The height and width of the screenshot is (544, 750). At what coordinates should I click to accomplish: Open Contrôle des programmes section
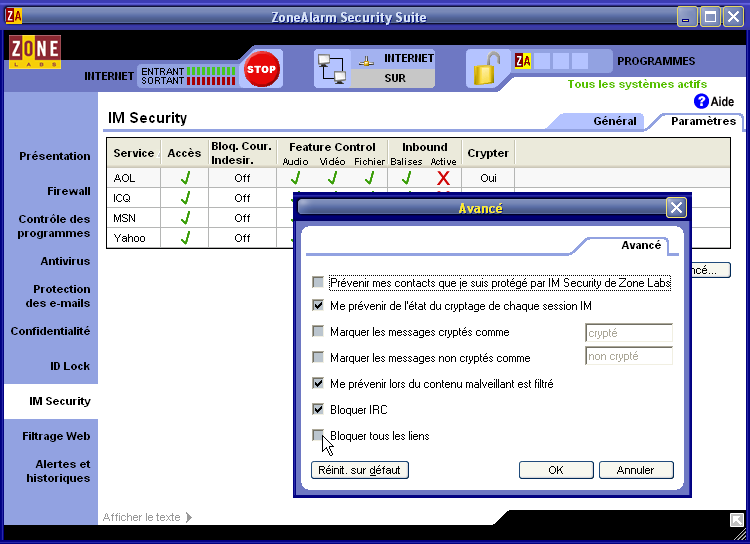point(54,226)
